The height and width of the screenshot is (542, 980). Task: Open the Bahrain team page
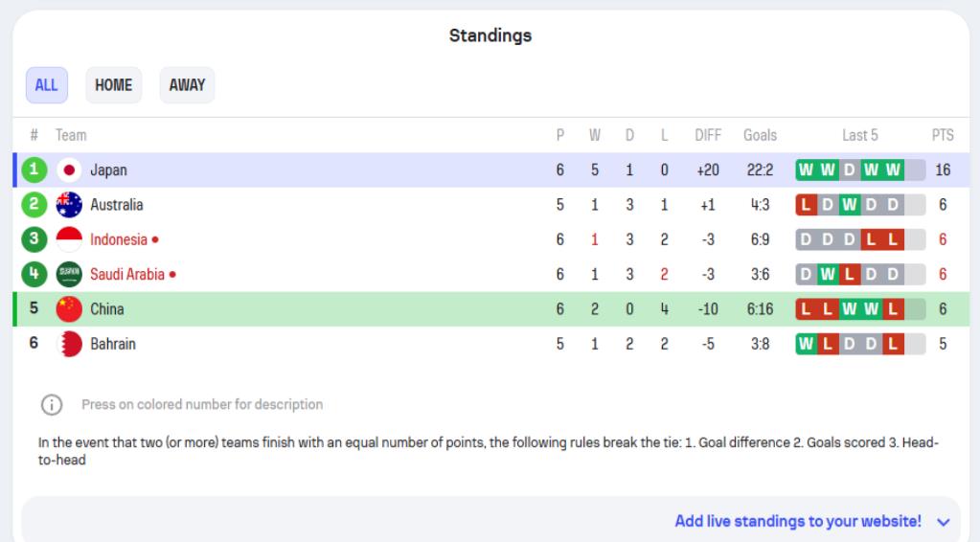113,344
